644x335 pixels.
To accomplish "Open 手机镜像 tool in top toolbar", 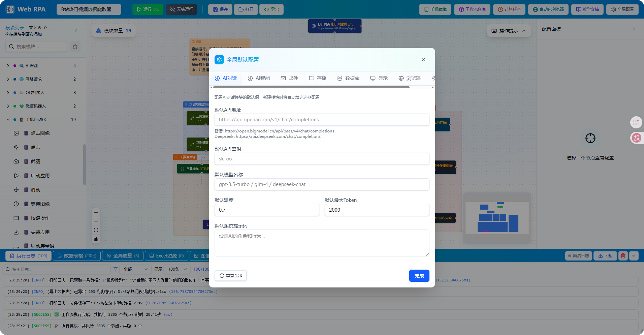I will (x=435, y=9).
